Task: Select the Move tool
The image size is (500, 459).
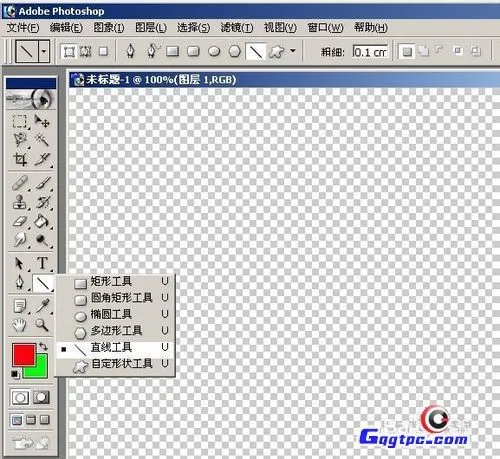Action: coord(42,121)
